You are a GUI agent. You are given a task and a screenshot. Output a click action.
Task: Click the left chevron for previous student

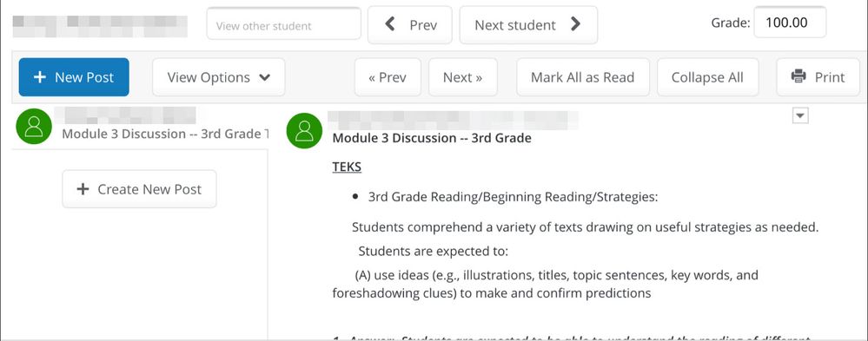click(x=390, y=24)
